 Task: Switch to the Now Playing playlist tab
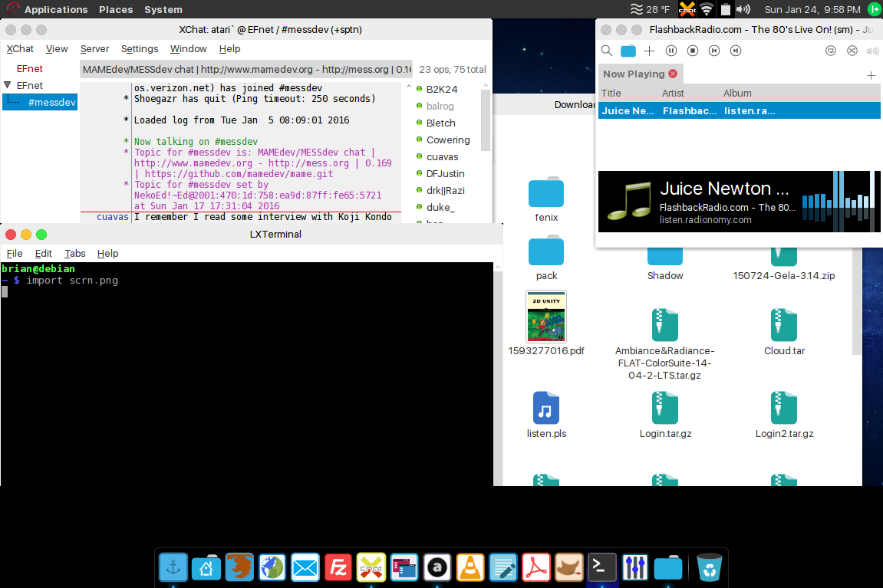click(634, 74)
